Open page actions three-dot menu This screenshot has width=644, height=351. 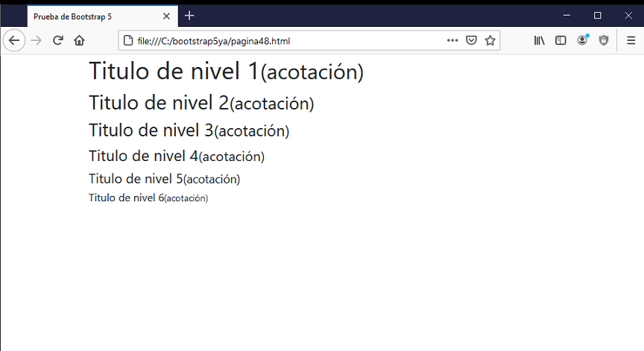pyautogui.click(x=452, y=40)
